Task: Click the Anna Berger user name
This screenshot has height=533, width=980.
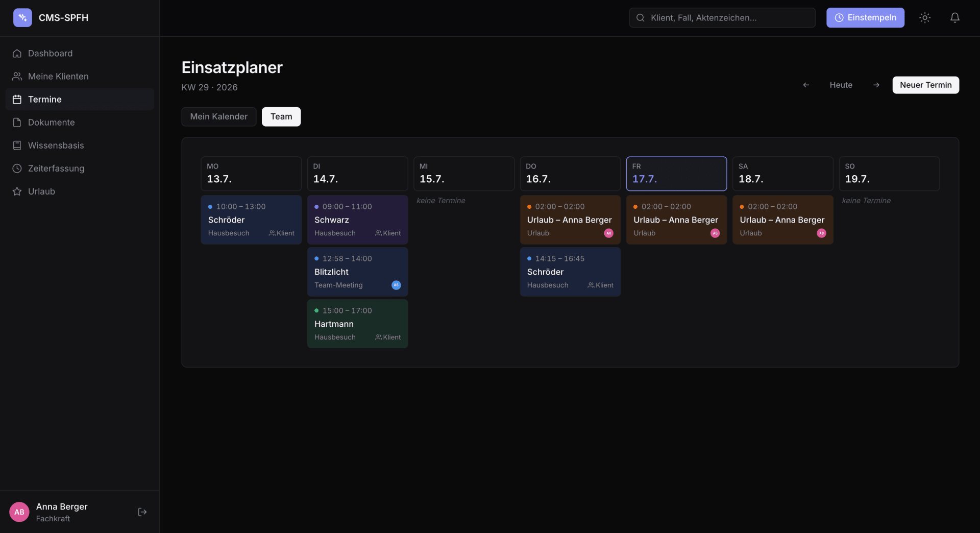Action: [x=62, y=506]
